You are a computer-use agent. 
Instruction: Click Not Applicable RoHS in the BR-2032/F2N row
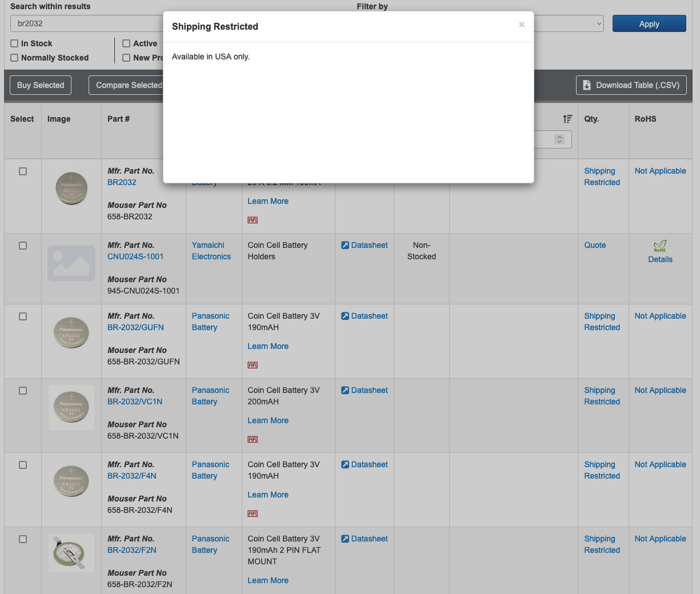(660, 539)
